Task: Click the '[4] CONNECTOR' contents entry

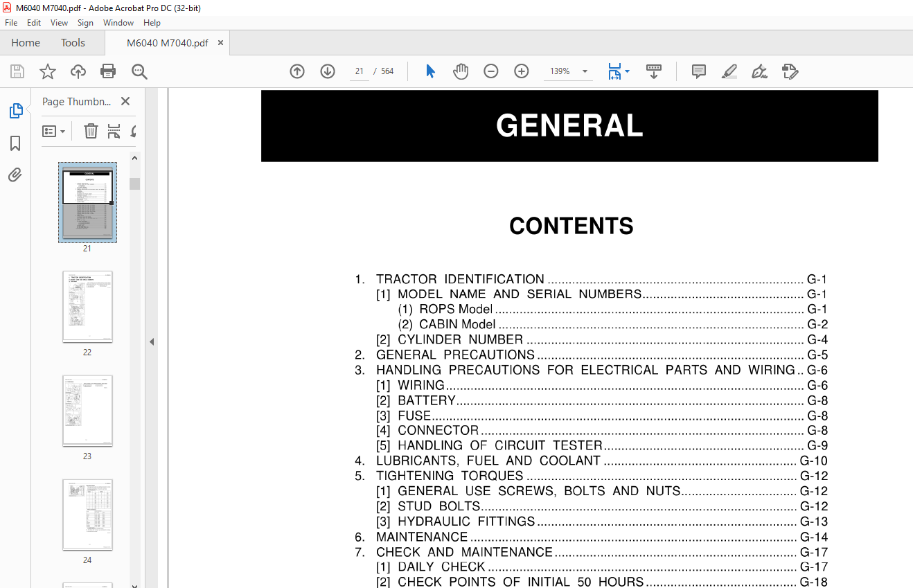Action: [x=427, y=431]
